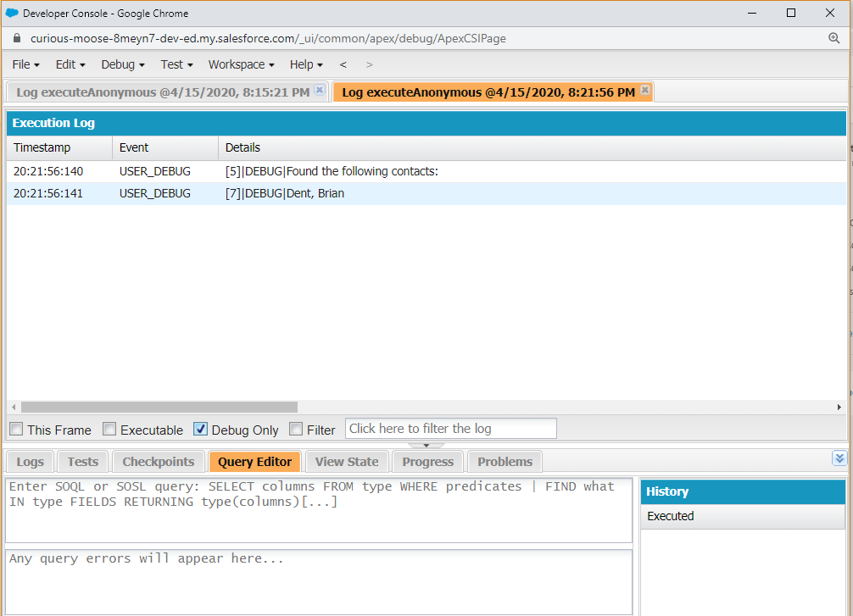Image resolution: width=853 pixels, height=616 pixels.
Task: Switch to the Logs tab
Action: point(30,462)
